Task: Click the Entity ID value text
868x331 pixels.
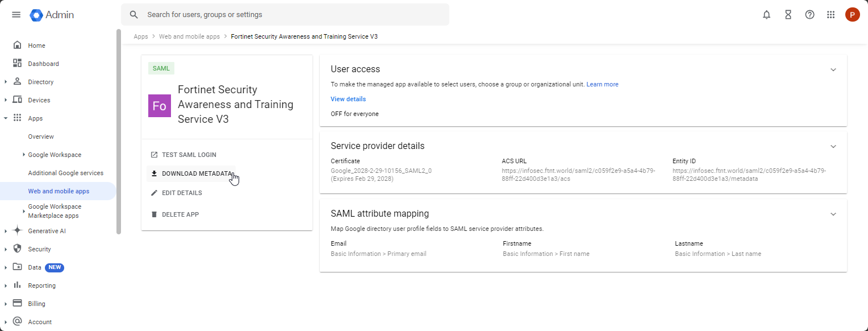Action: (x=749, y=175)
